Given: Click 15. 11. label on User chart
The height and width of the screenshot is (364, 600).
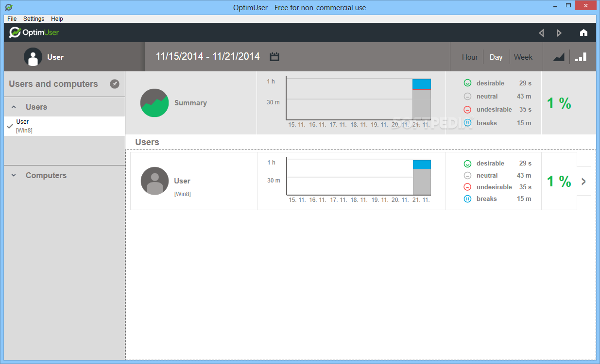Looking at the screenshot, I should pos(297,200).
